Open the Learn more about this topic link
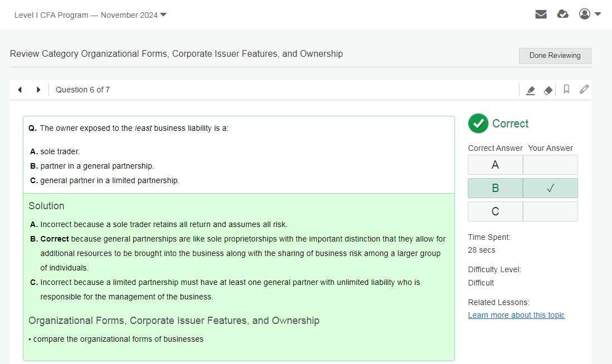The image size is (612, 364). [516, 315]
